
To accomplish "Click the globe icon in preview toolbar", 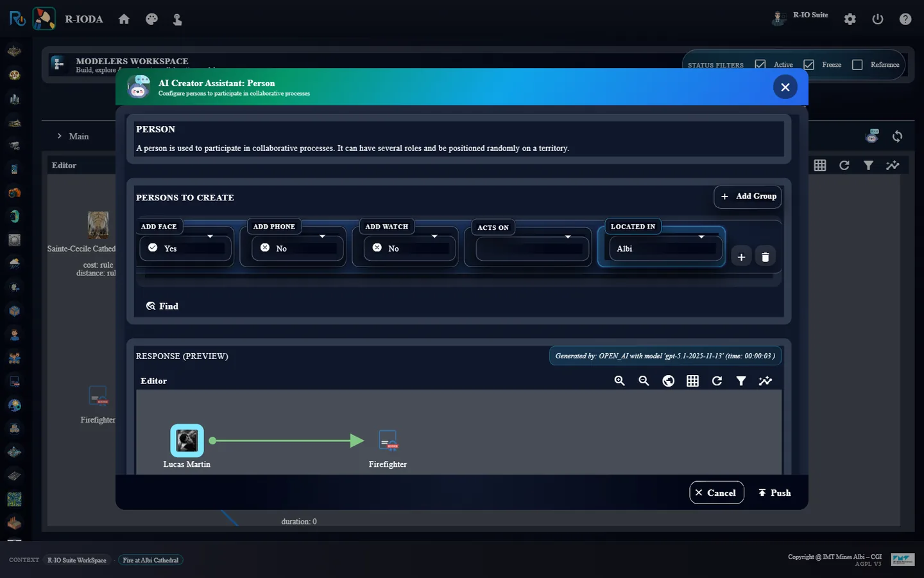I will pyautogui.click(x=668, y=381).
